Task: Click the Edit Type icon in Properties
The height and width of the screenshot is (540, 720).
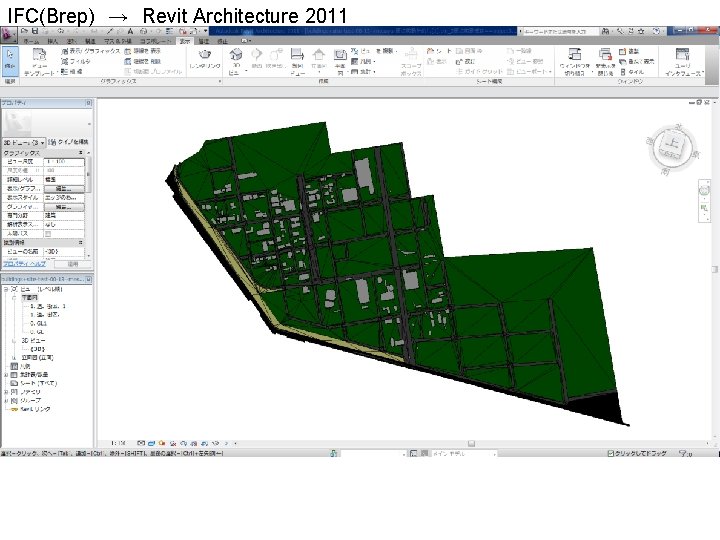Action: pyautogui.click(x=52, y=142)
